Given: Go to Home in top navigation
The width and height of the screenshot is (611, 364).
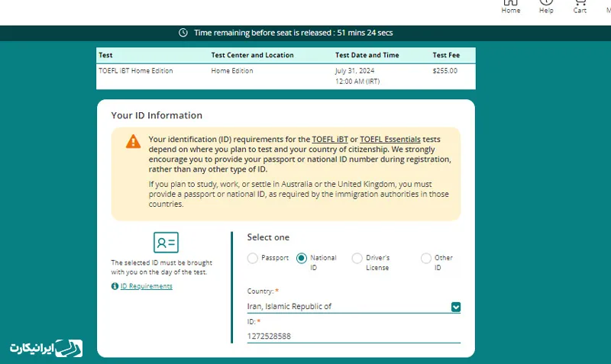Looking at the screenshot, I should tap(510, 7).
